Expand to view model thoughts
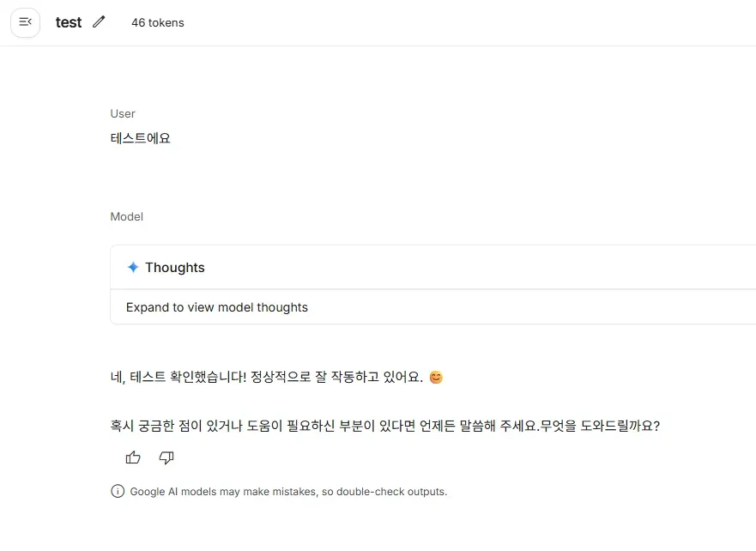The width and height of the screenshot is (756, 551). coord(217,307)
